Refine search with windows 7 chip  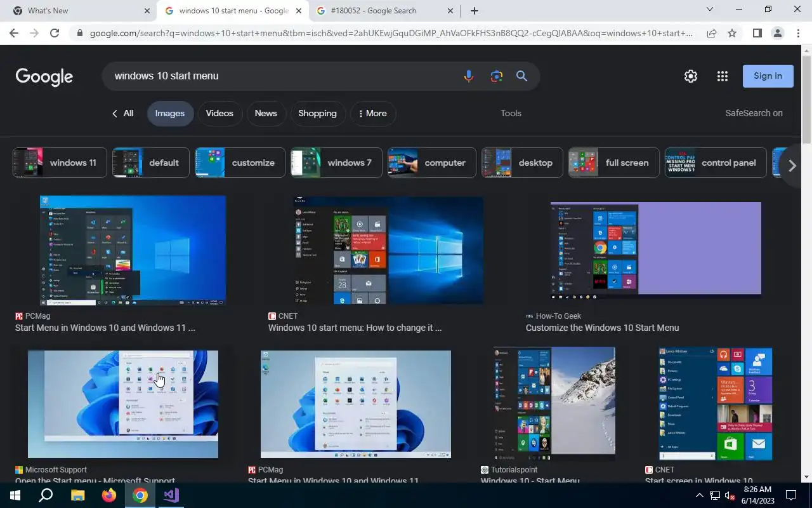(336, 163)
